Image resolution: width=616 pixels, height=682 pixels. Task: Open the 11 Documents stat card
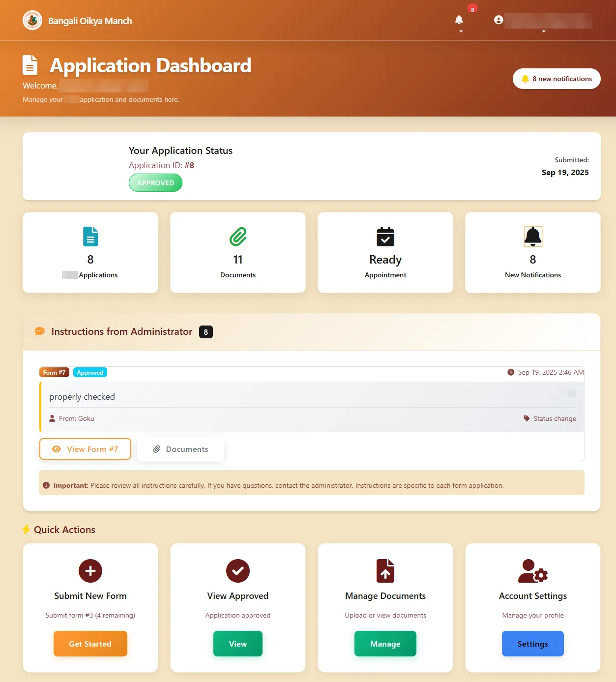(x=238, y=253)
